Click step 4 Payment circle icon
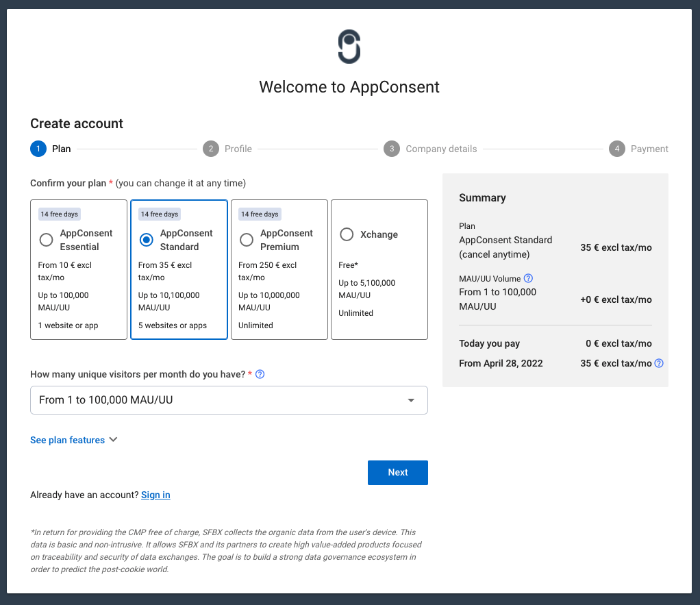 click(617, 149)
